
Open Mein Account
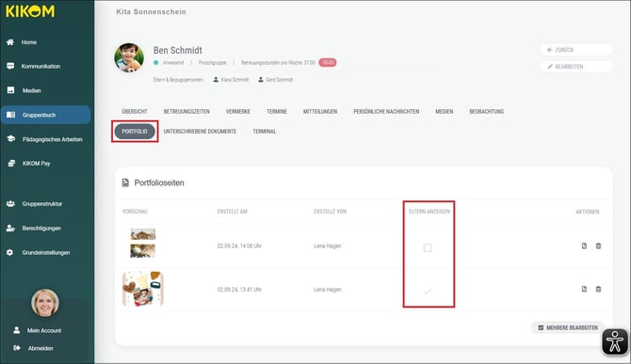point(44,331)
